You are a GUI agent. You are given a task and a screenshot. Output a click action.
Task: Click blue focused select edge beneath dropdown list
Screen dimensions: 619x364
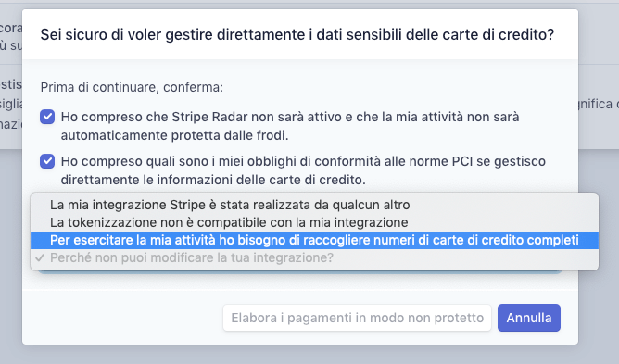pyautogui.click(x=300, y=272)
